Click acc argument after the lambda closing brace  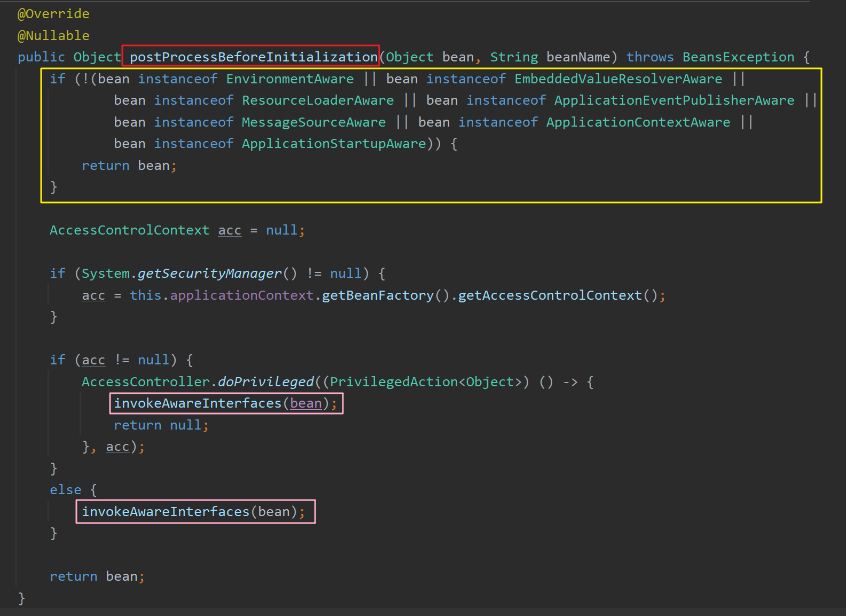(x=117, y=447)
